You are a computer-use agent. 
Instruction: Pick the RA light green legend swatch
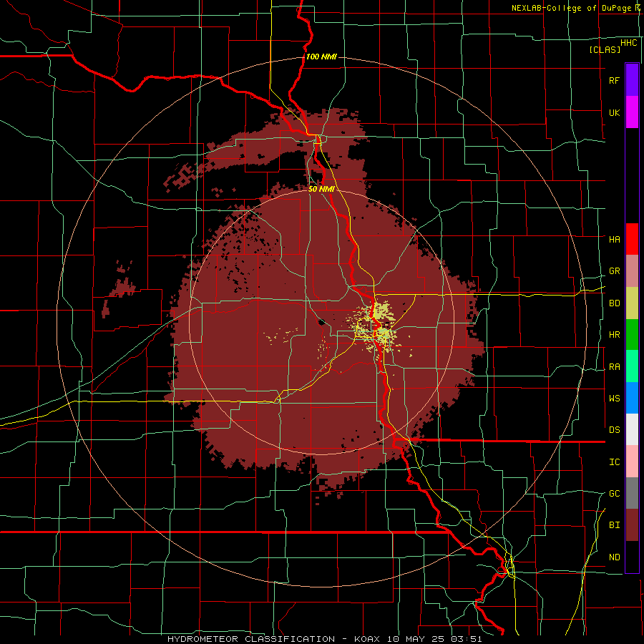tap(632, 366)
